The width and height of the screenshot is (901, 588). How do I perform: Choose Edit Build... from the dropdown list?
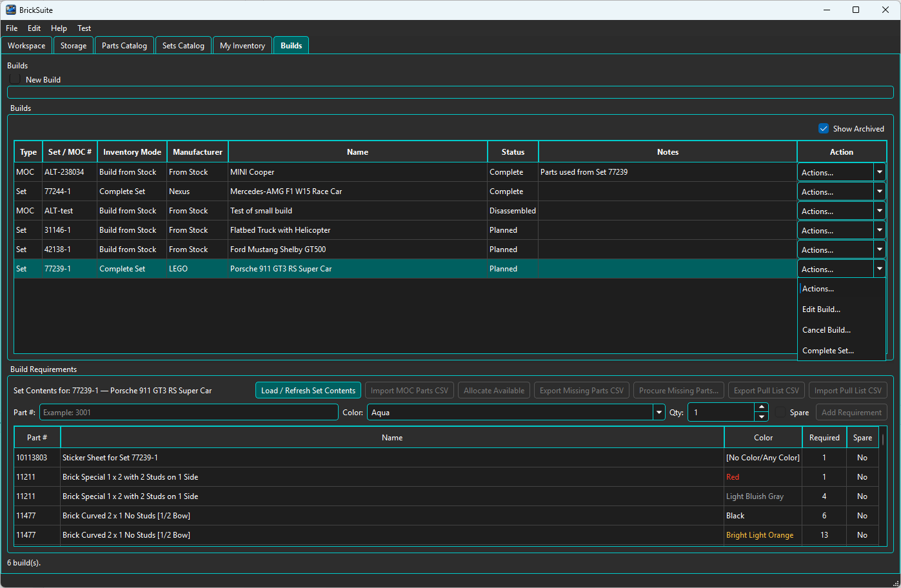pyautogui.click(x=841, y=309)
